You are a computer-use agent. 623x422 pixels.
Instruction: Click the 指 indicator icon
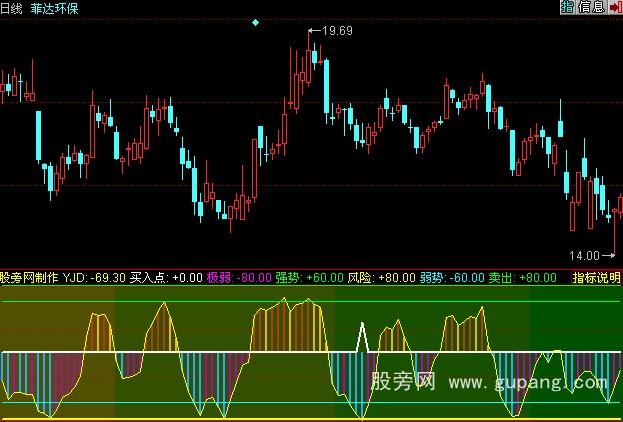pos(567,7)
